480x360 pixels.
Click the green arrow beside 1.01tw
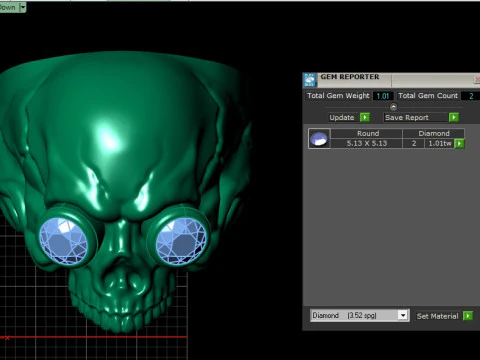[x=460, y=143]
